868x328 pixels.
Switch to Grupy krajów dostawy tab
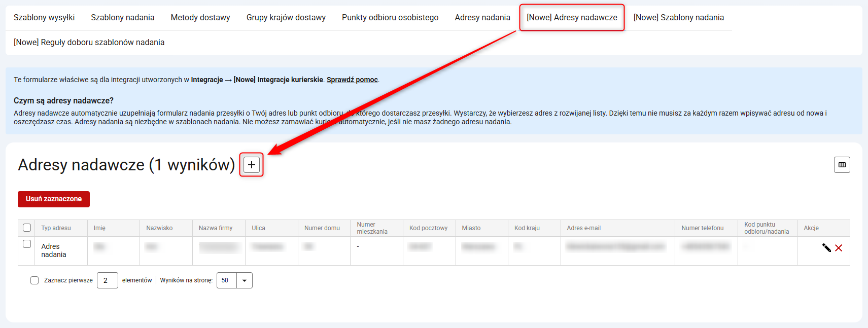click(x=286, y=18)
